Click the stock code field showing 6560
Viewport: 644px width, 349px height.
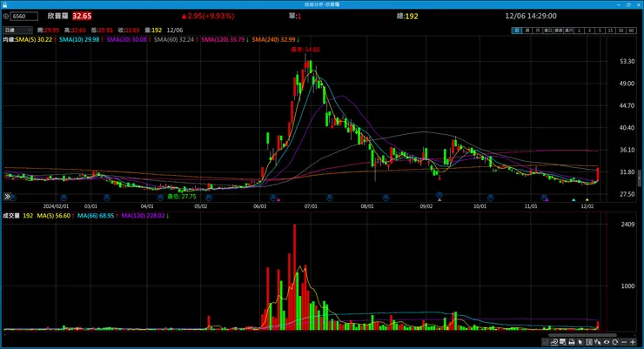point(24,16)
